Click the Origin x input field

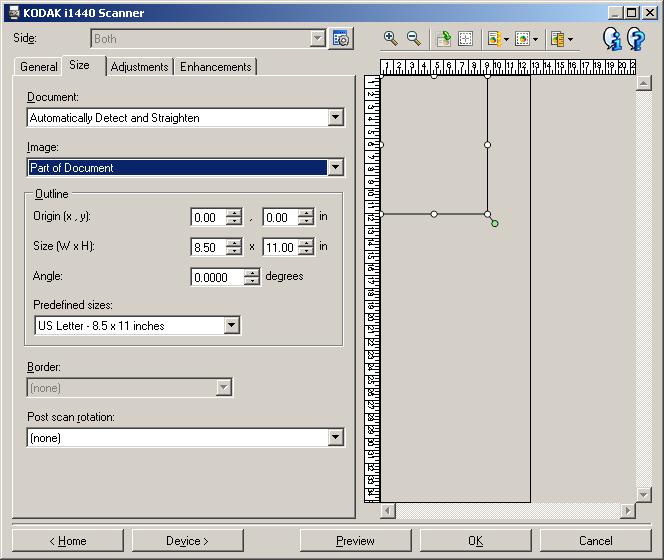pyautogui.click(x=209, y=218)
